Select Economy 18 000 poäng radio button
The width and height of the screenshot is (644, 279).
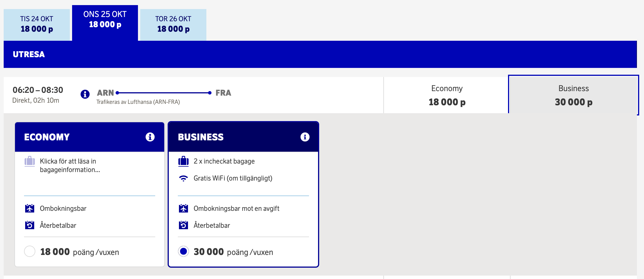(x=30, y=251)
